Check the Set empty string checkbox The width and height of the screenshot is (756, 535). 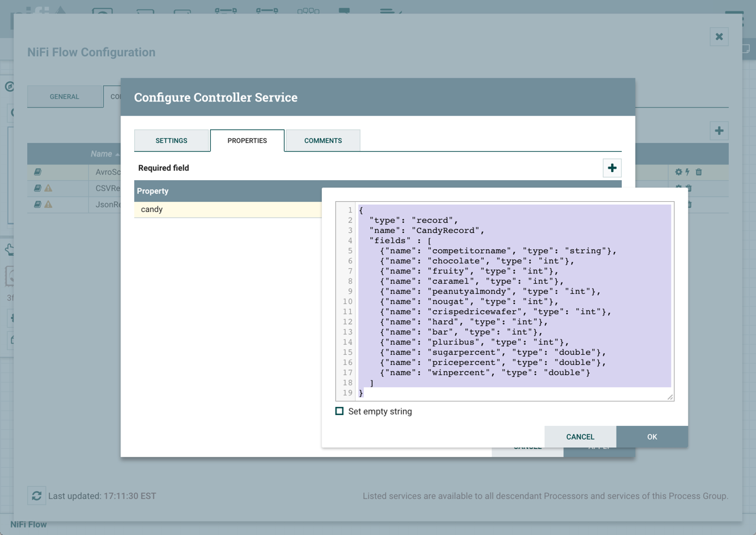tap(339, 411)
